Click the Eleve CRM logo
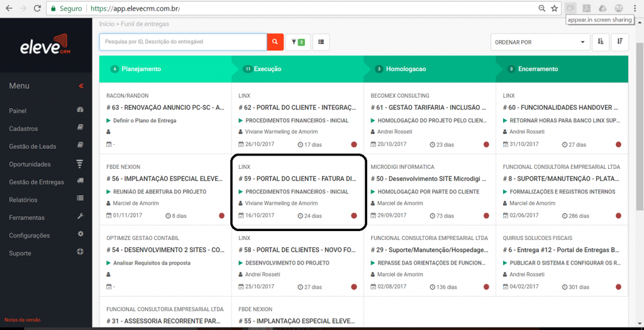Image resolution: width=644 pixels, height=330 pixels. pos(46,45)
